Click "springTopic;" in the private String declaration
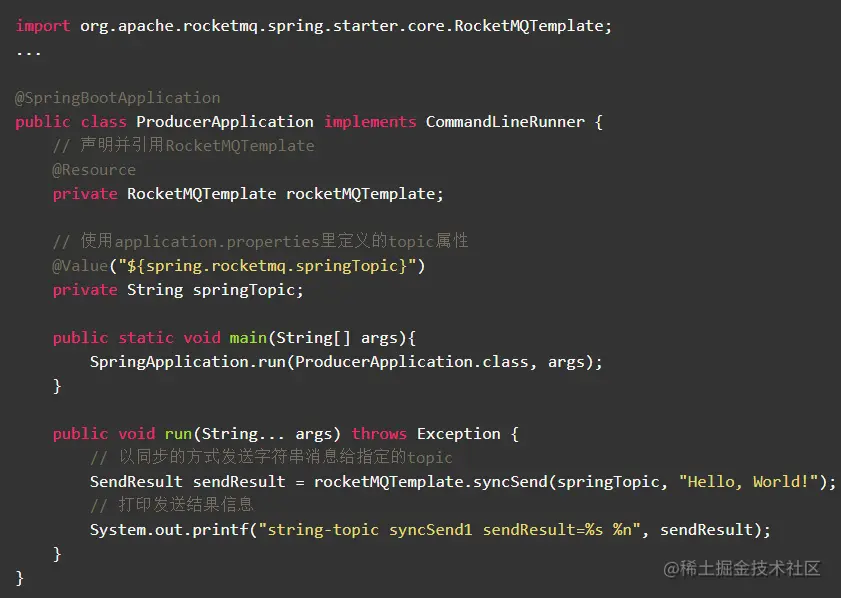This screenshot has width=841, height=598. (x=248, y=290)
